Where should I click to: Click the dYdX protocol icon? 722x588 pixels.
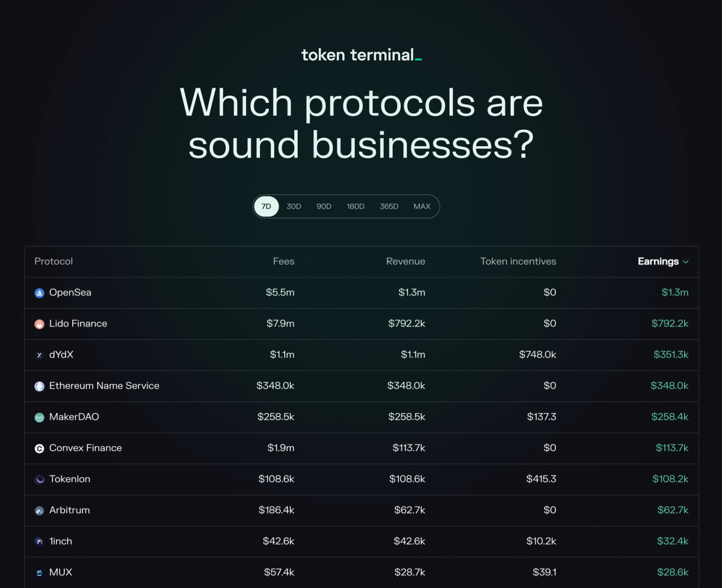39,355
